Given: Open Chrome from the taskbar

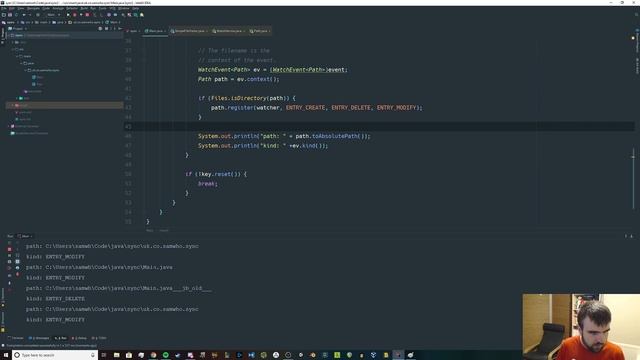Looking at the screenshot, I should point(153,355).
